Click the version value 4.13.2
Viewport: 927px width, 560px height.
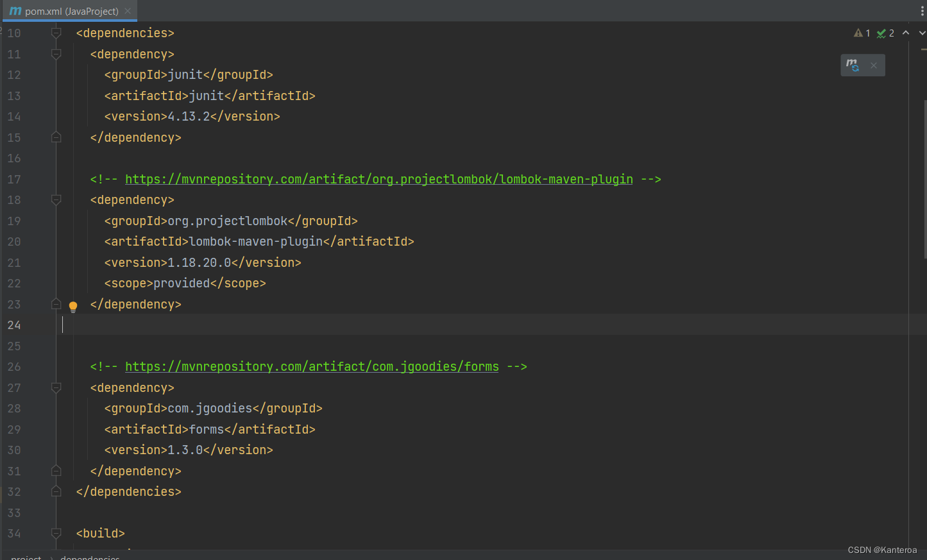click(x=189, y=116)
